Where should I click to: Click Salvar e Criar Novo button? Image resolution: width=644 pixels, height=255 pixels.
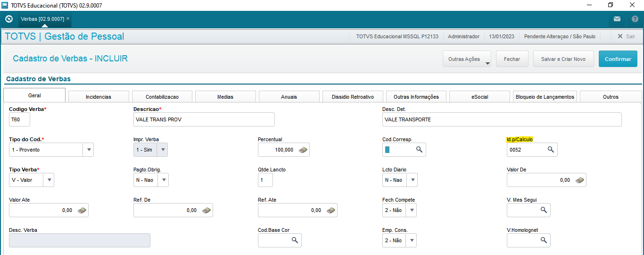563,59
